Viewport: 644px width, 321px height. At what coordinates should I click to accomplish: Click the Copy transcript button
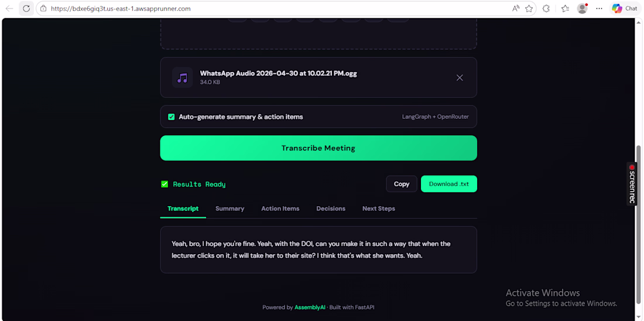tap(401, 184)
